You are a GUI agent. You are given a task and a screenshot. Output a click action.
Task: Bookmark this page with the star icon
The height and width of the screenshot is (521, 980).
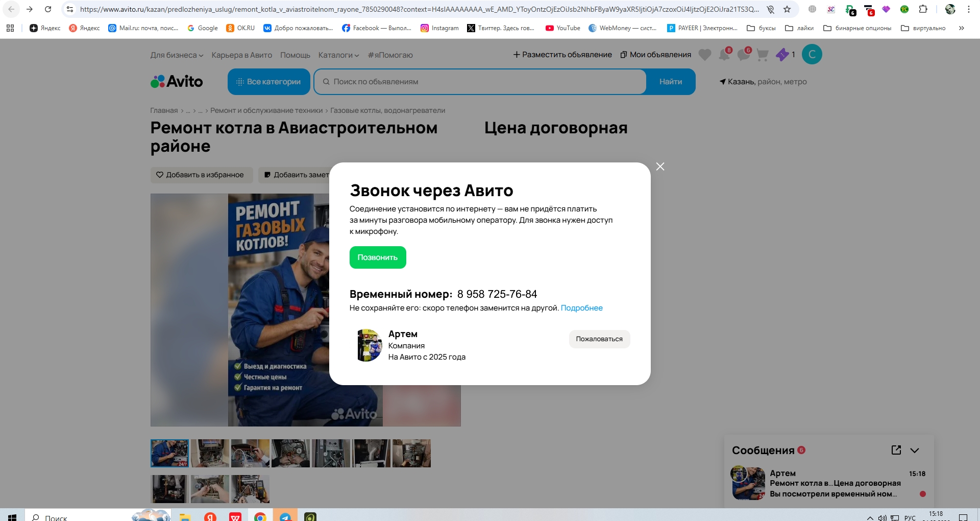787,9
